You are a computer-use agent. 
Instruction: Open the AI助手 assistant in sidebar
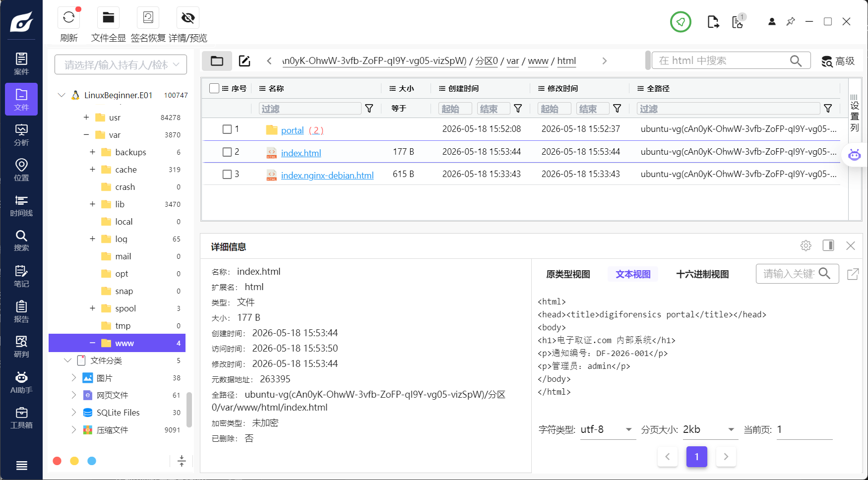tap(21, 382)
